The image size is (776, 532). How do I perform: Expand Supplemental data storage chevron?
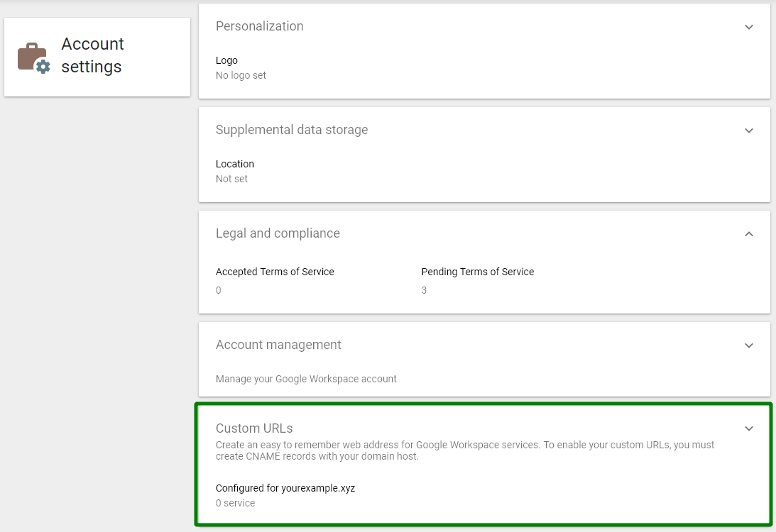pos(748,131)
